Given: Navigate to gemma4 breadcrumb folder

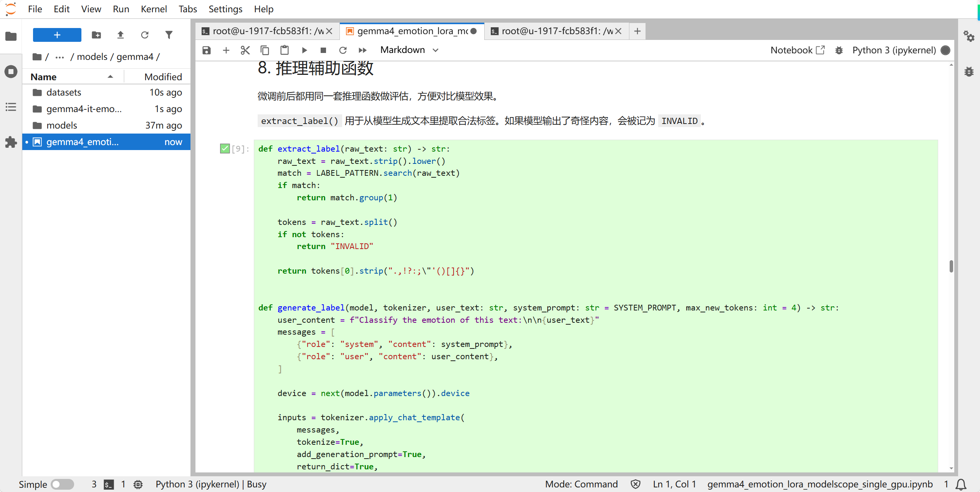Looking at the screenshot, I should (135, 57).
